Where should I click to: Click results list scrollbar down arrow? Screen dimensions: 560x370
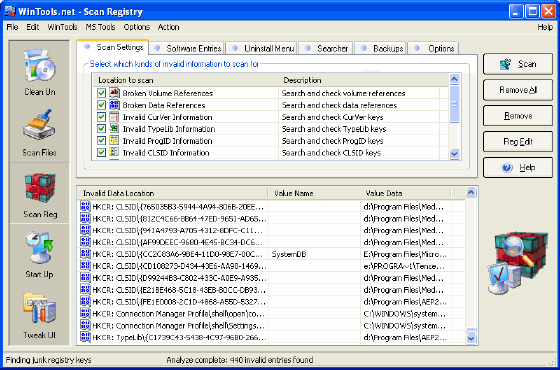[471, 338]
